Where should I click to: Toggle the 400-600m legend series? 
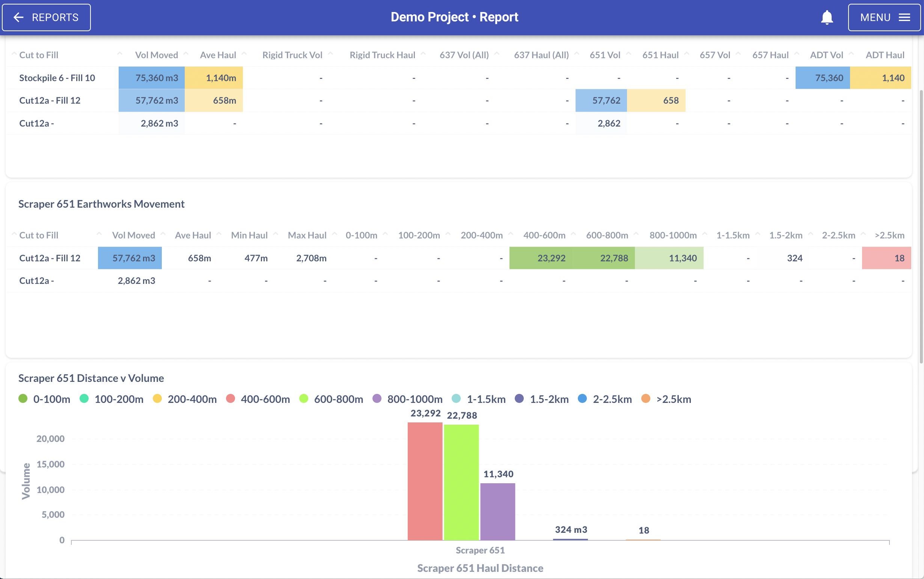[x=258, y=399]
